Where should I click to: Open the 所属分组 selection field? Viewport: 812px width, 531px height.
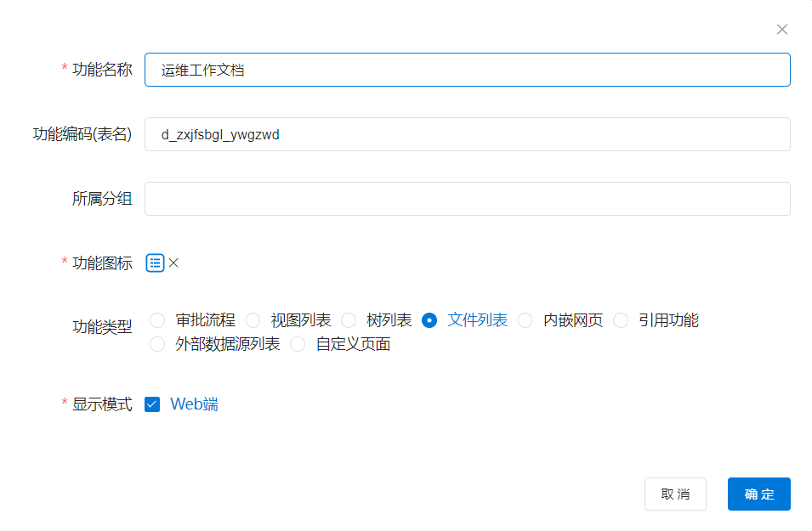tap(467, 199)
